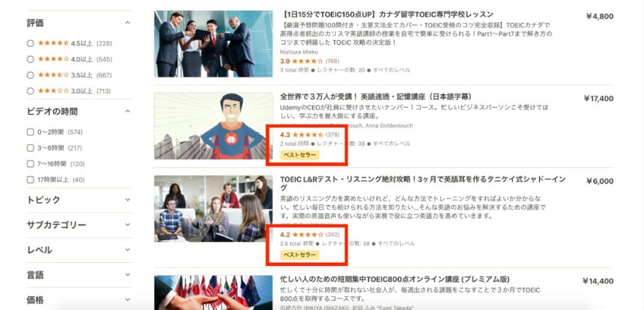
Task: Tick the 3〜6時間 duration checkbox
Action: (30, 148)
